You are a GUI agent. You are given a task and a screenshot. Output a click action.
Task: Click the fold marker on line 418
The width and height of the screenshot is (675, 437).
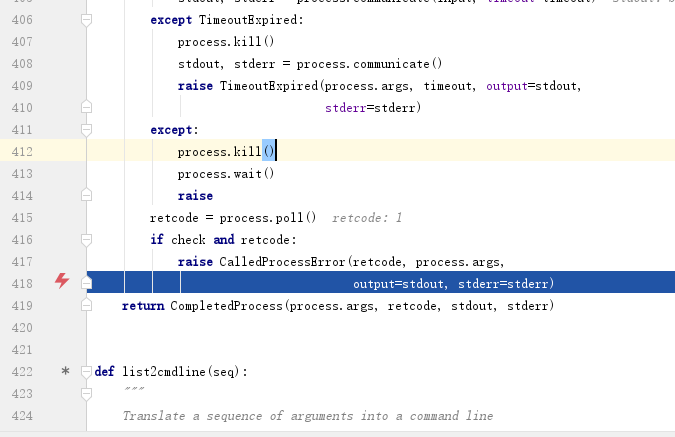point(87,283)
